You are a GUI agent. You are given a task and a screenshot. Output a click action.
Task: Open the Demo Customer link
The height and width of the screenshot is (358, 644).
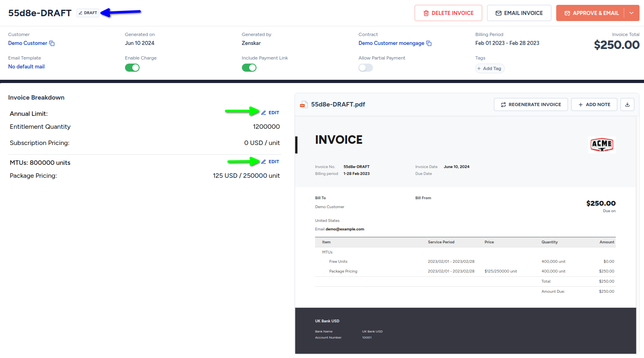[28, 43]
